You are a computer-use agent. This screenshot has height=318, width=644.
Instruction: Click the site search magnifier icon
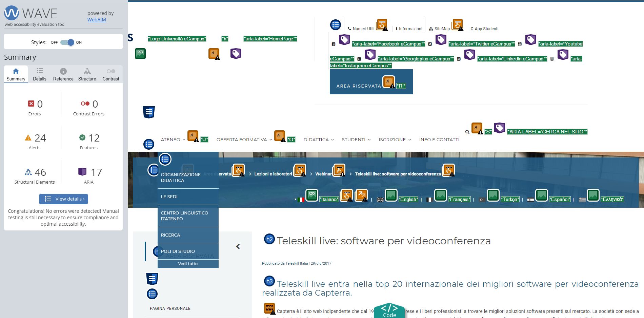coord(467,132)
